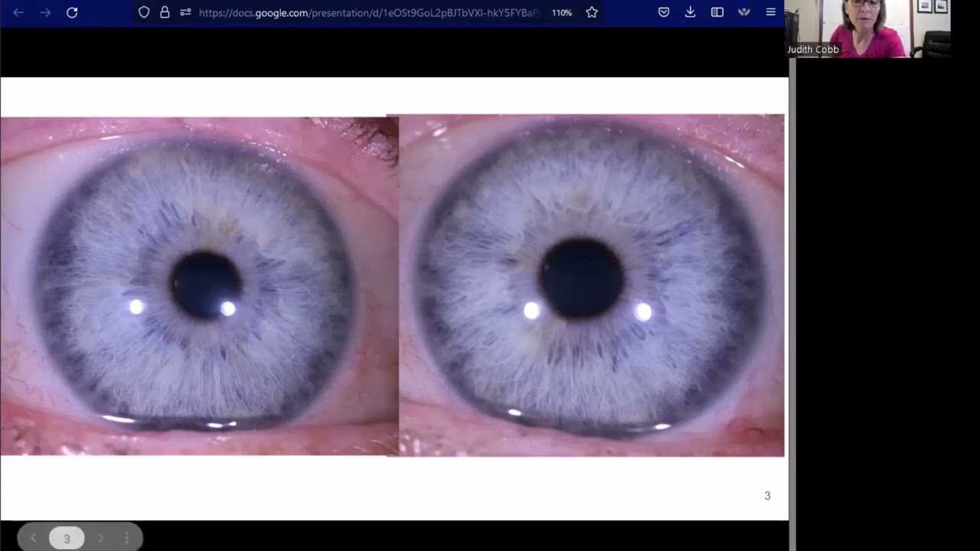Open slideshow options three-dot menu
This screenshot has width=980, height=551.
(127, 538)
